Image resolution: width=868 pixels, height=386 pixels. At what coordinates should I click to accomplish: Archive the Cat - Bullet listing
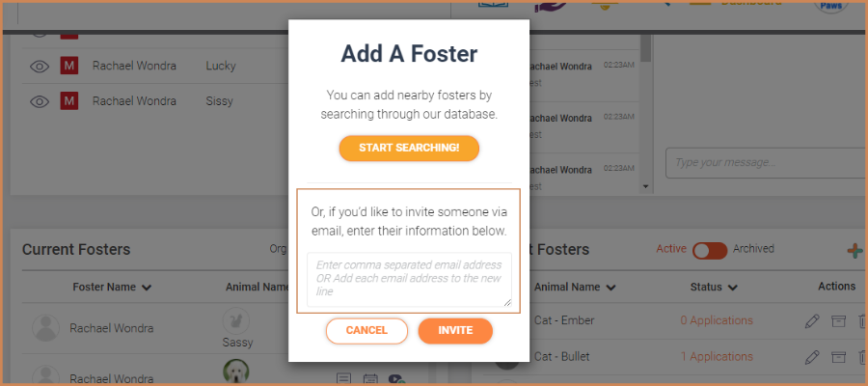click(839, 357)
